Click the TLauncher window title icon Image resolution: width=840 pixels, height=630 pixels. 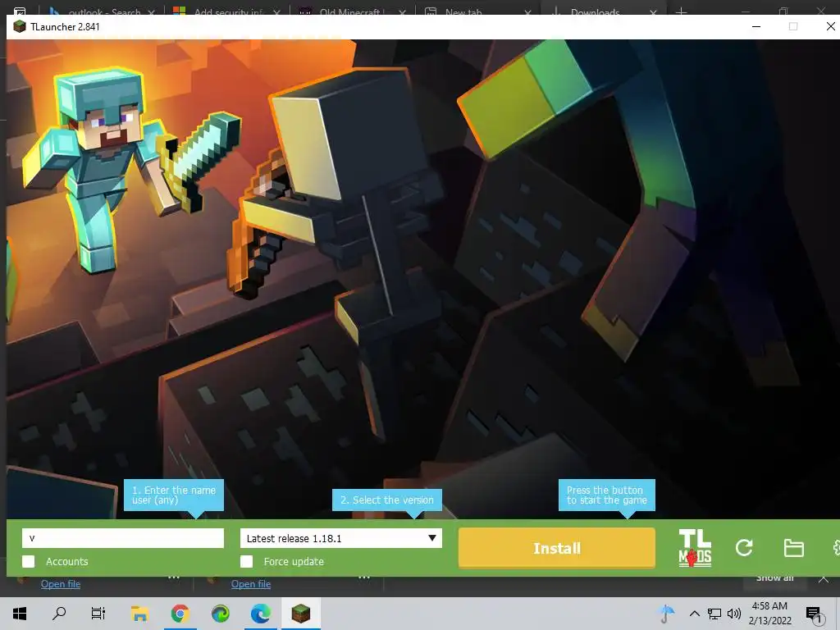tap(20, 26)
